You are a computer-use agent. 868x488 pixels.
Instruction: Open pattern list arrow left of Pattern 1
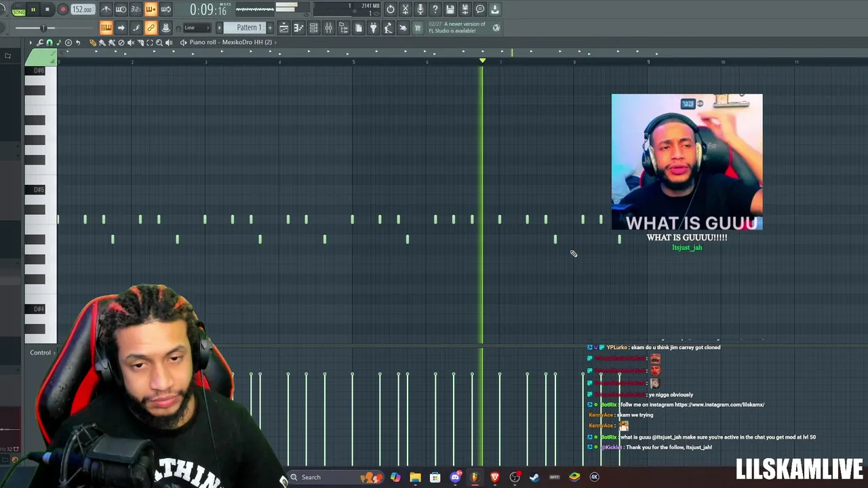tap(219, 28)
